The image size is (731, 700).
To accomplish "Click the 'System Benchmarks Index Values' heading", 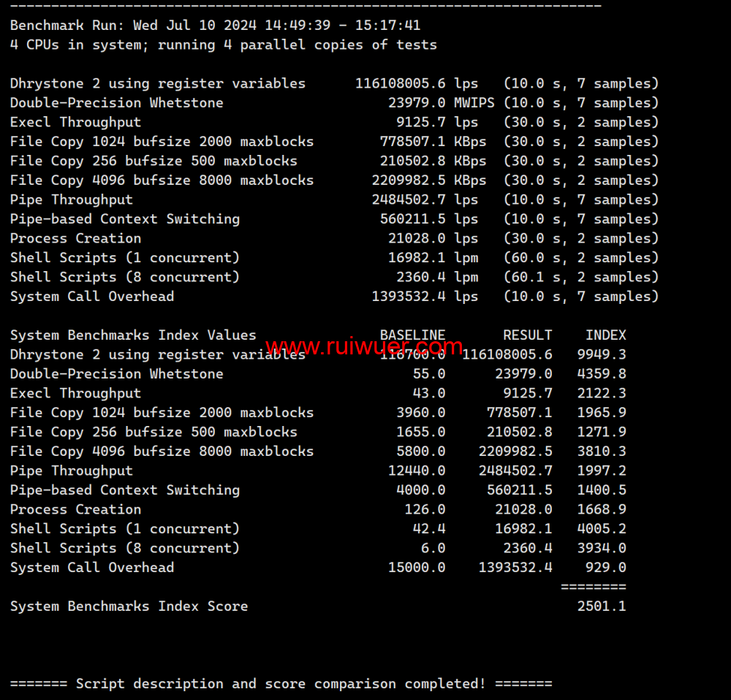I will pos(133,335).
